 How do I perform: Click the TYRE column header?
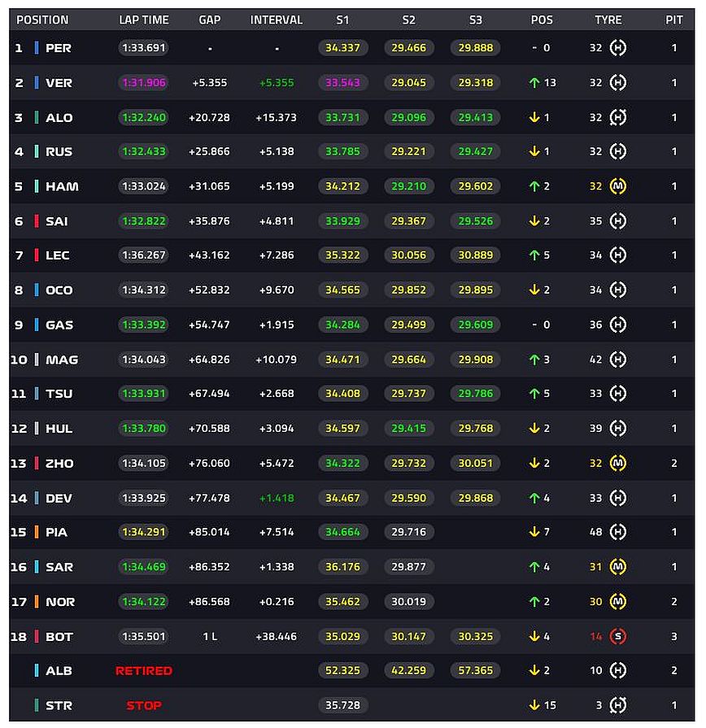[x=608, y=20]
